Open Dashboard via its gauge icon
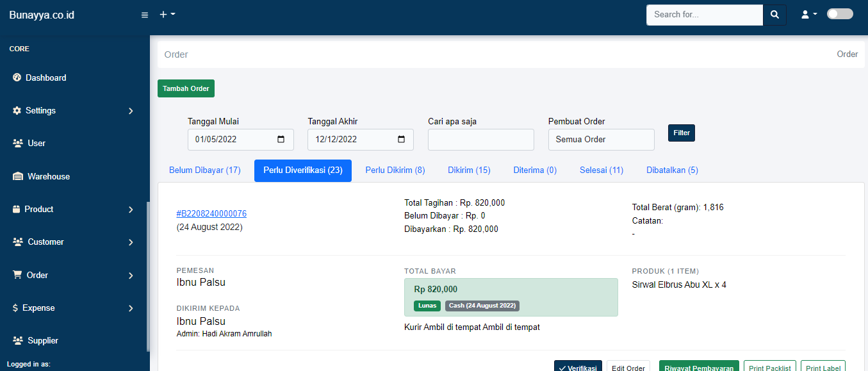 [17, 78]
